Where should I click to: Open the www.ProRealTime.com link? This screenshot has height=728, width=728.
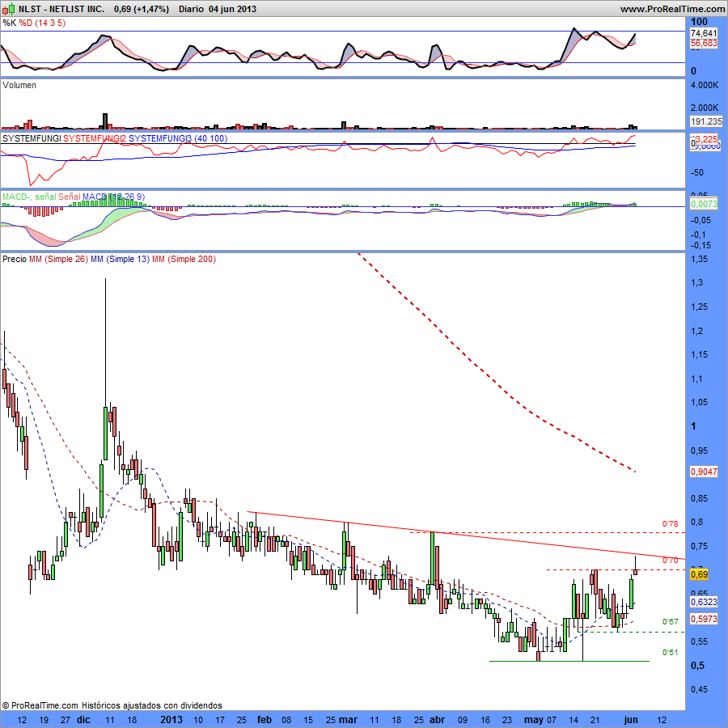[x=673, y=9]
